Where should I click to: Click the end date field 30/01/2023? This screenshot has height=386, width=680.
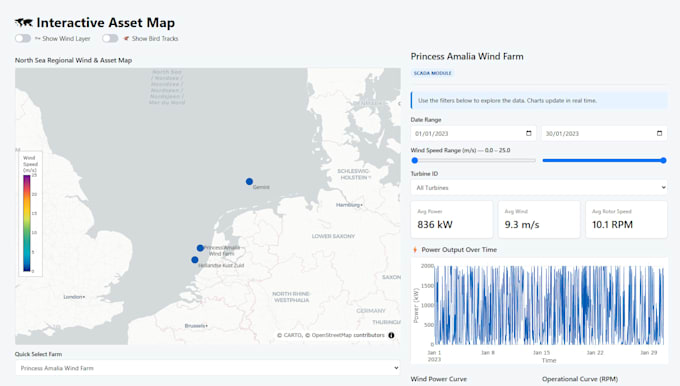coord(604,134)
